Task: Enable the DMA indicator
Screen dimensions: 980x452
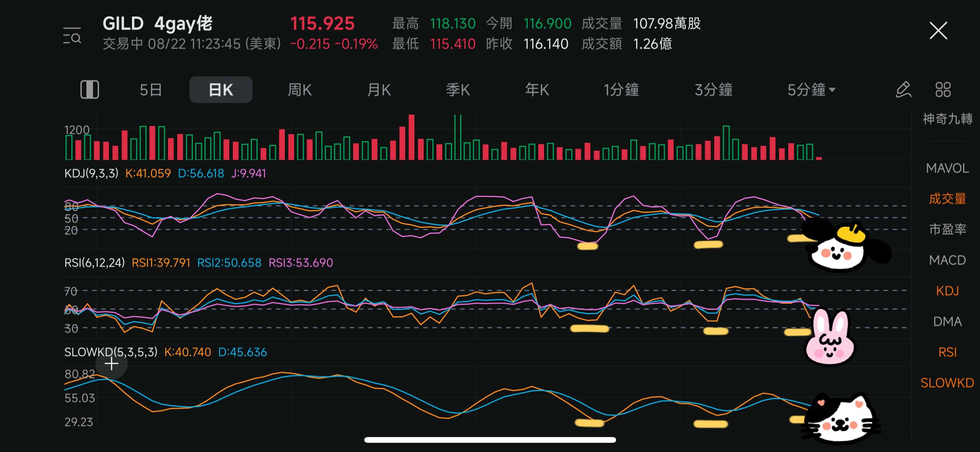Action: click(947, 321)
